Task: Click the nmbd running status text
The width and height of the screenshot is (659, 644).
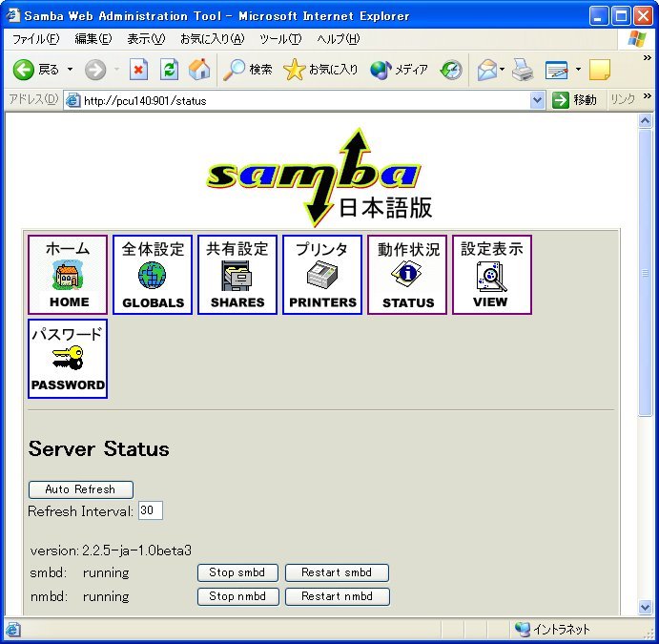Action: 106,596
